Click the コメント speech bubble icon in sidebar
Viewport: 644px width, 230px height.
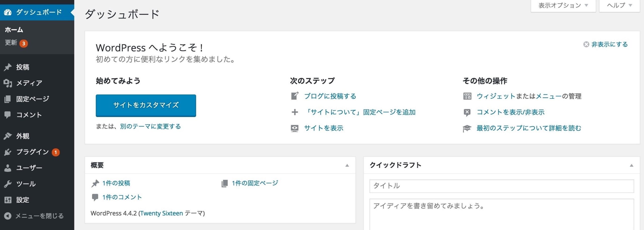(x=8, y=115)
